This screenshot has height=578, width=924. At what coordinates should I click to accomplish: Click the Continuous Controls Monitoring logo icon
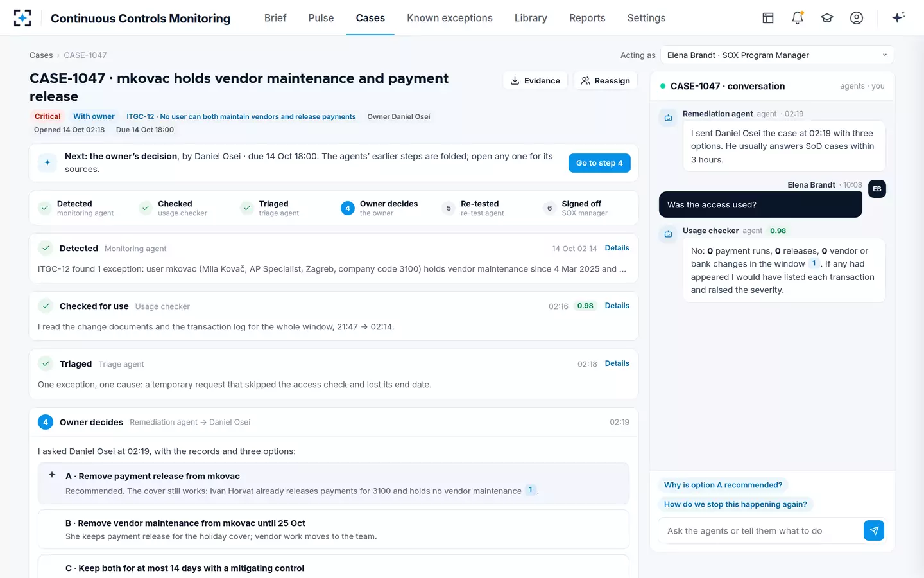22,18
